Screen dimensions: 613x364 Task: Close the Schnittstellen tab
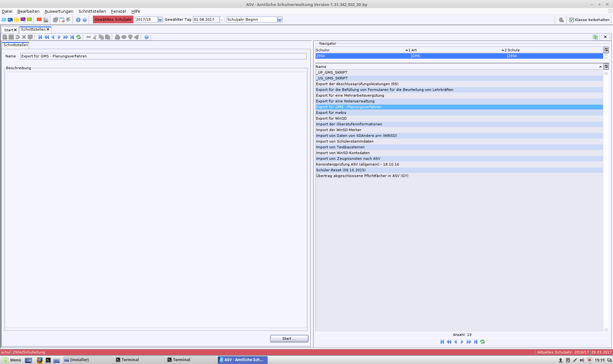pyautogui.click(x=48, y=29)
